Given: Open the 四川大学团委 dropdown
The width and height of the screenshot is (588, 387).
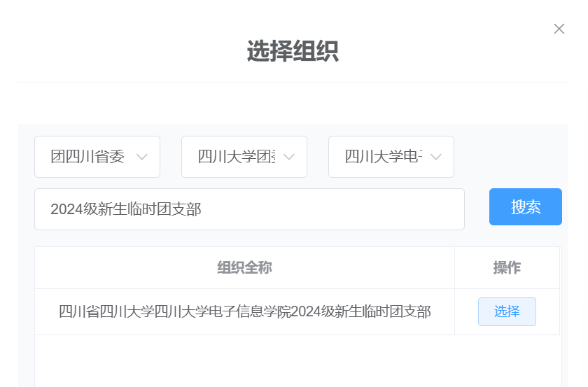Looking at the screenshot, I should coord(236,157).
